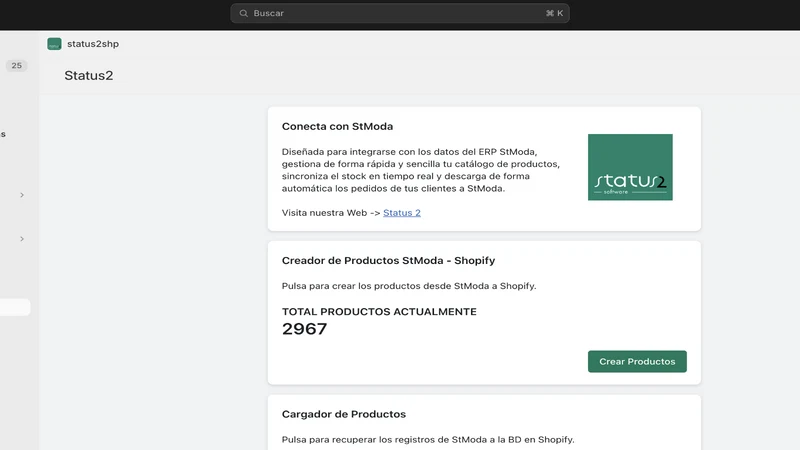Click the Status2 software logo image

point(630,167)
